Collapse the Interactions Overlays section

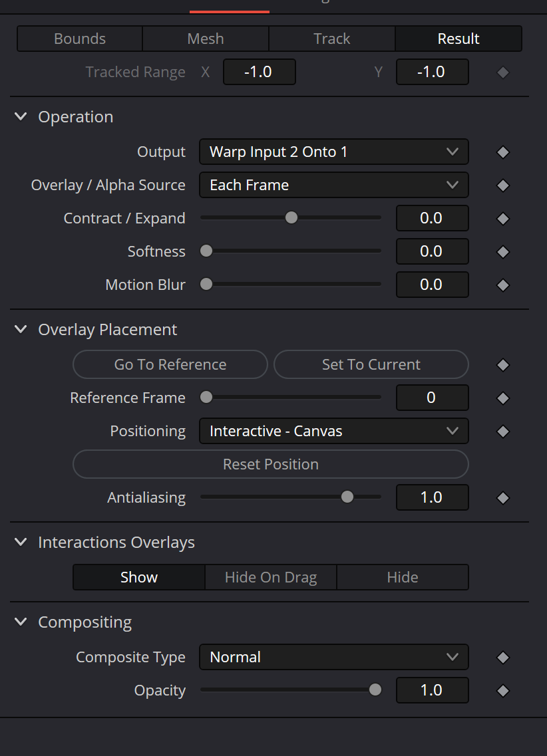21,542
